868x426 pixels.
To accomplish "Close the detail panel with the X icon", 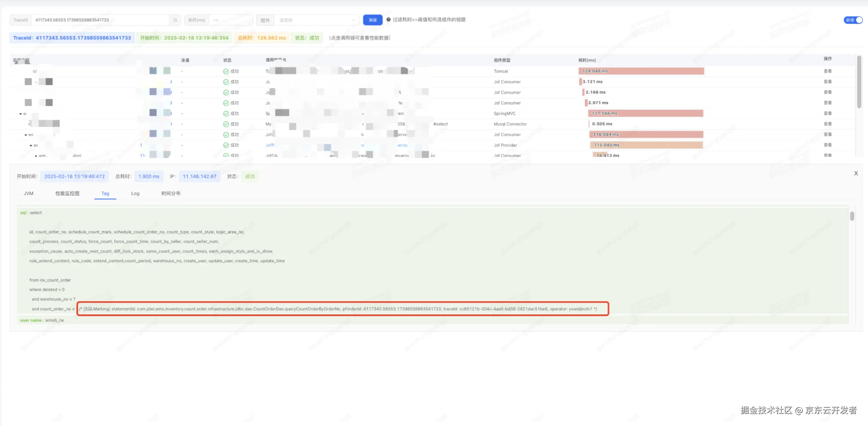I will pos(856,173).
